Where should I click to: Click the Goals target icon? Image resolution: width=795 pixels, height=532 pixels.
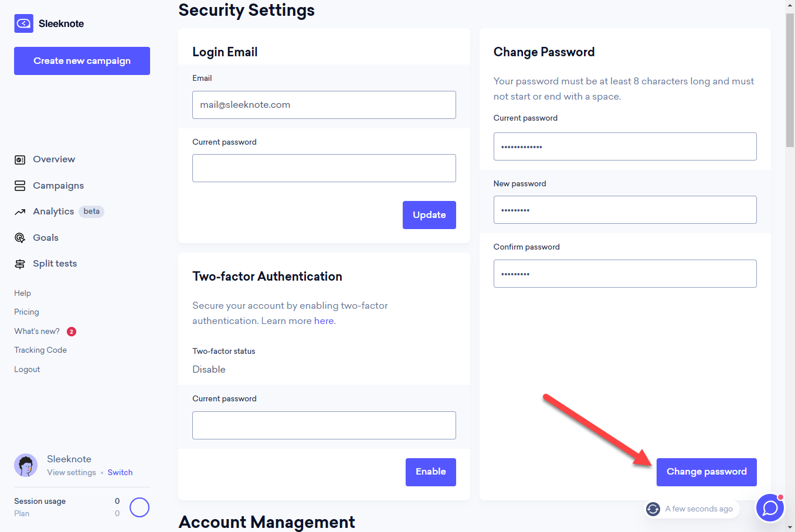coord(20,238)
